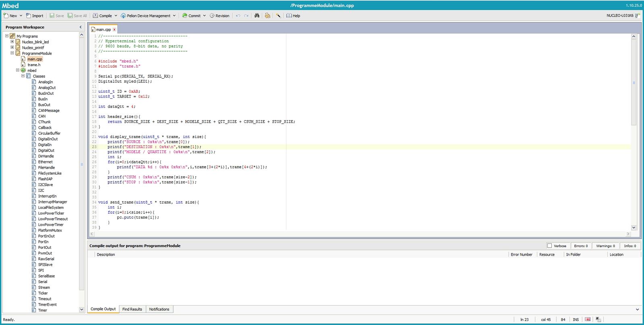Click the Revision history button
The image size is (644, 325).
click(219, 16)
